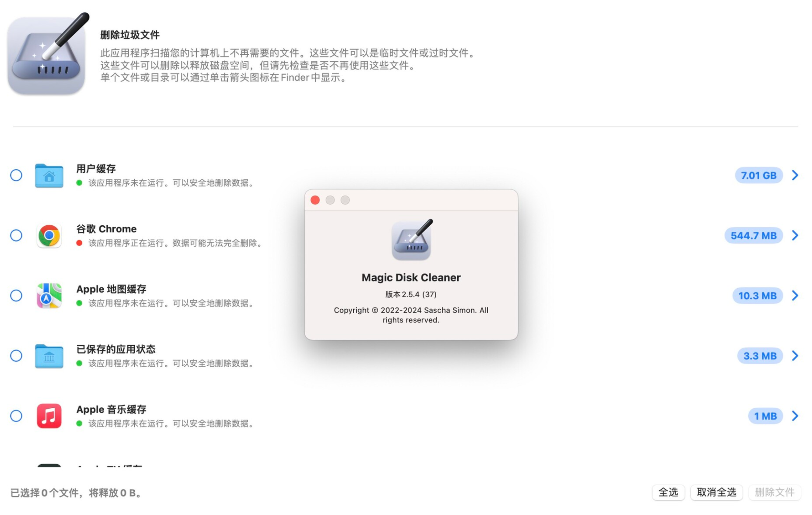Screen dimensions: 812x515
Task: Click the 10.3 MB size badge
Action: click(757, 295)
